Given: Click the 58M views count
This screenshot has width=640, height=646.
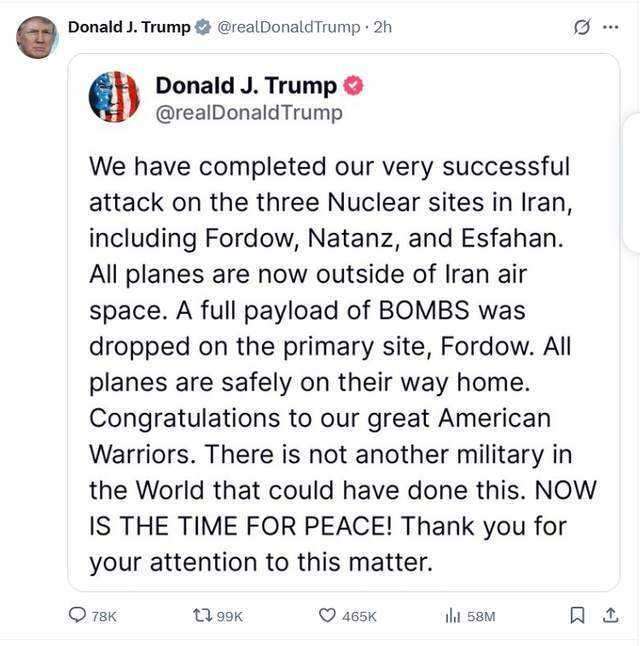Looking at the screenshot, I should click(481, 617).
